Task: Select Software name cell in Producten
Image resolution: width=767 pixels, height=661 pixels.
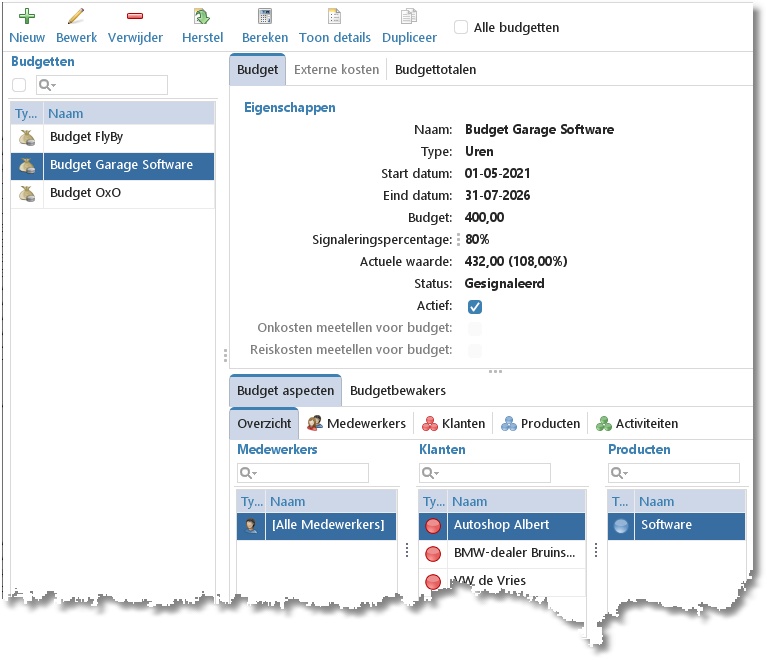Action: [690, 526]
